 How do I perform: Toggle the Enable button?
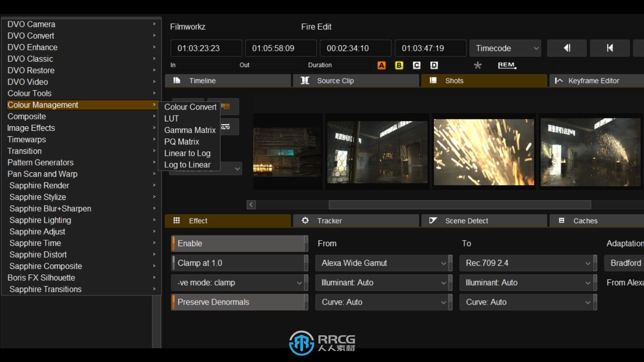(239, 243)
